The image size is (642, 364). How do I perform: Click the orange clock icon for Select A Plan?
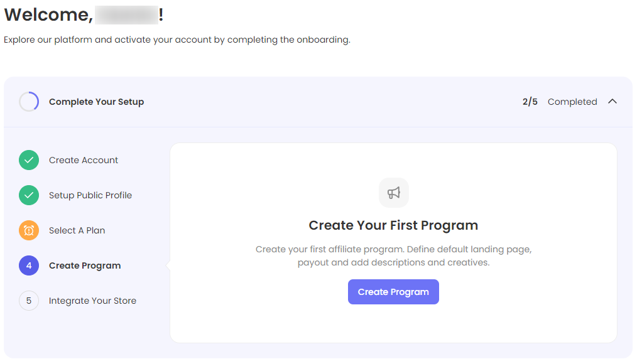pyautogui.click(x=29, y=230)
